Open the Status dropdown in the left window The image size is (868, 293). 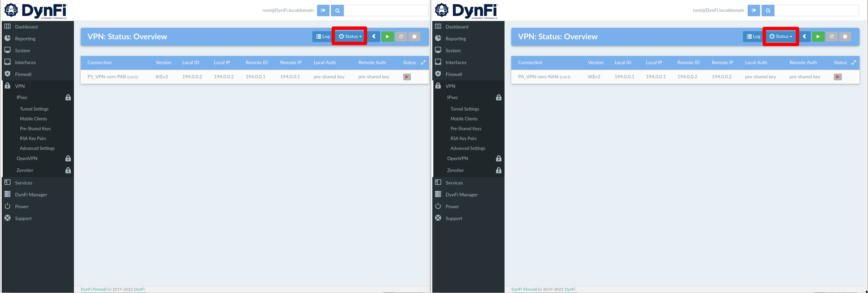click(x=350, y=37)
